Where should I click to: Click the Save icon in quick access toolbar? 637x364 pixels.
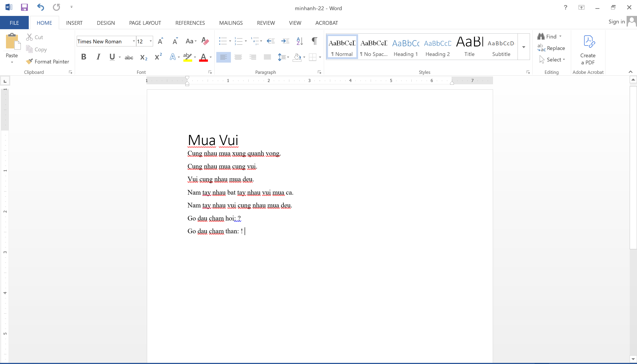pyautogui.click(x=24, y=7)
